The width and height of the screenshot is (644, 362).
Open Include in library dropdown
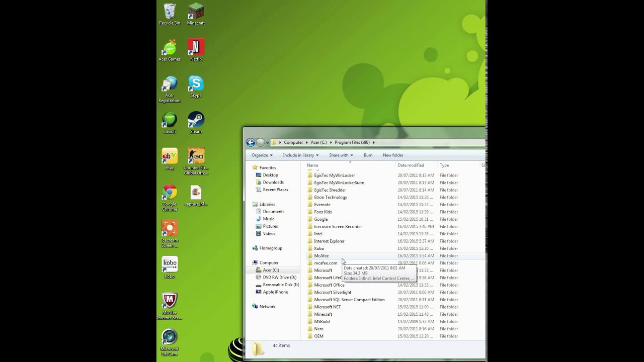click(300, 155)
